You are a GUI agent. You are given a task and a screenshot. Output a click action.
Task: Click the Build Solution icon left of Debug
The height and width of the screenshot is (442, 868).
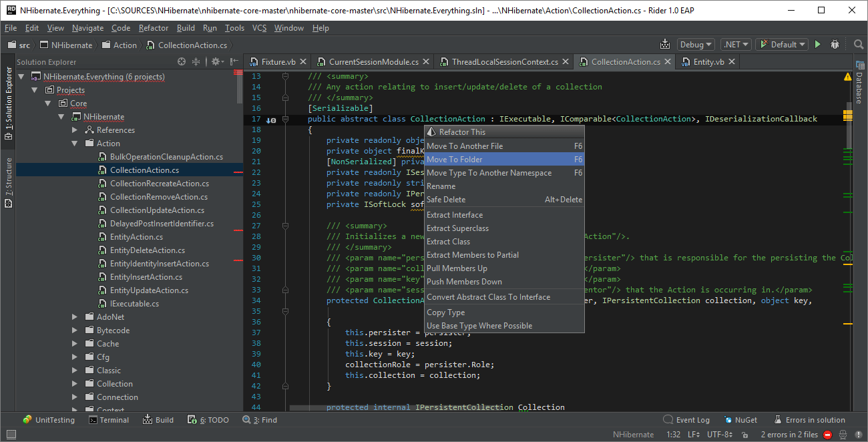[x=664, y=45]
